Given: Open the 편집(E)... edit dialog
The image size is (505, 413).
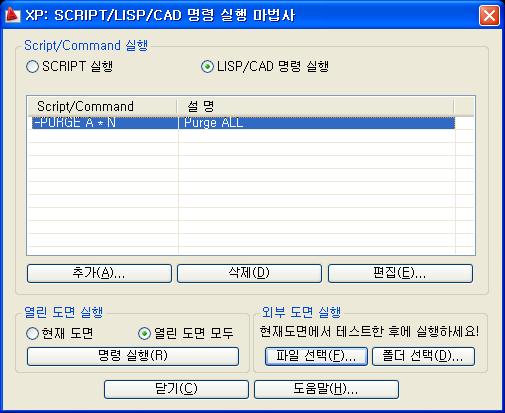Looking at the screenshot, I should (x=400, y=273).
